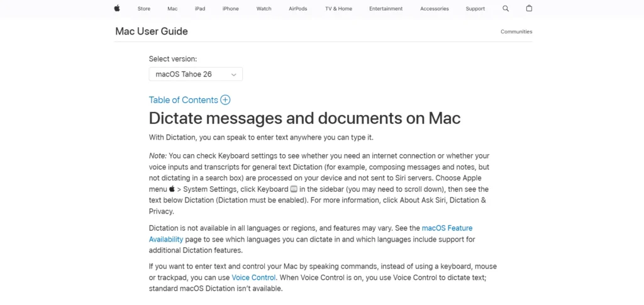Follow the macOS Feature Availability link
Viewport: 644px width, 305px height.
[x=311, y=233]
